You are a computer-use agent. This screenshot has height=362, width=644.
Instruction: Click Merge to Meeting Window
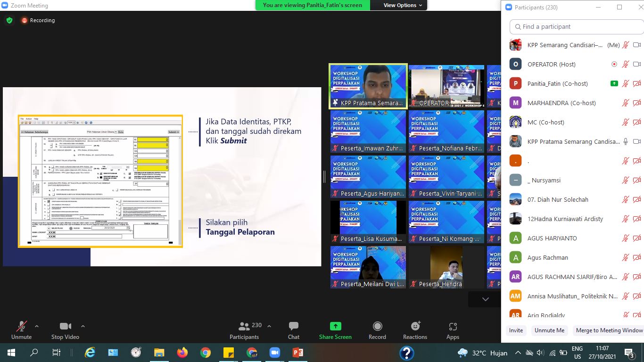click(x=609, y=330)
